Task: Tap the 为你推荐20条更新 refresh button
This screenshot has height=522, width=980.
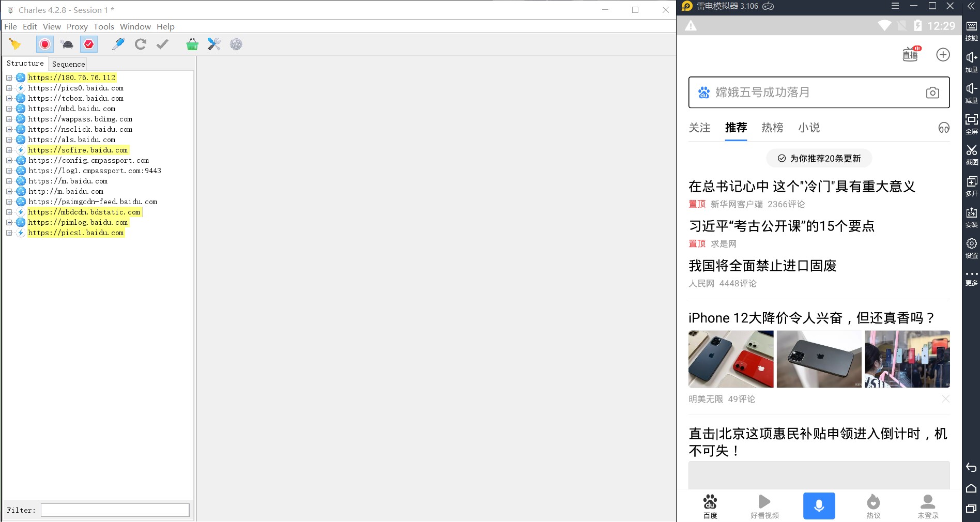Action: pyautogui.click(x=818, y=159)
